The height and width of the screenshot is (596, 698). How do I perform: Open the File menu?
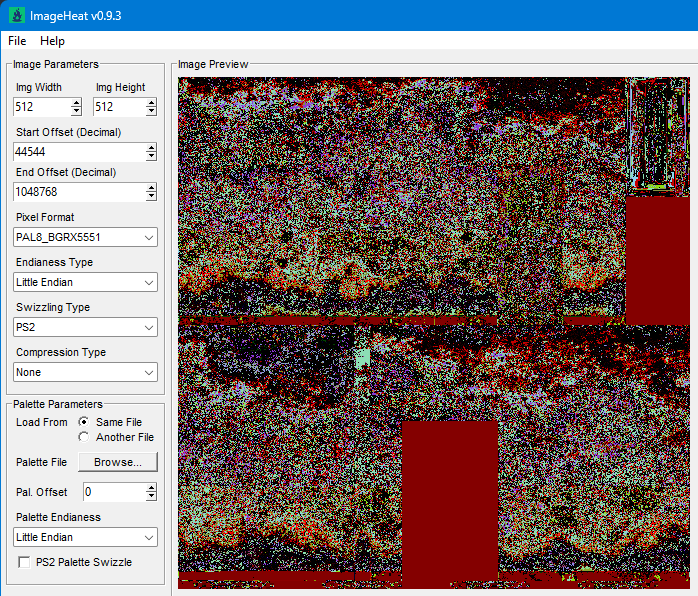pyautogui.click(x=17, y=41)
